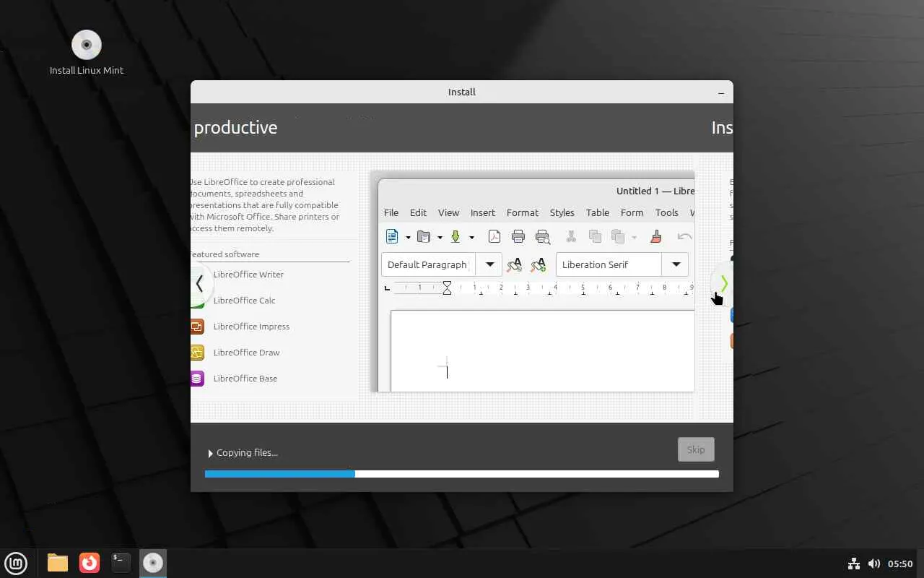
Task: Click the 'LibreOffice Base' label
Action: click(245, 379)
